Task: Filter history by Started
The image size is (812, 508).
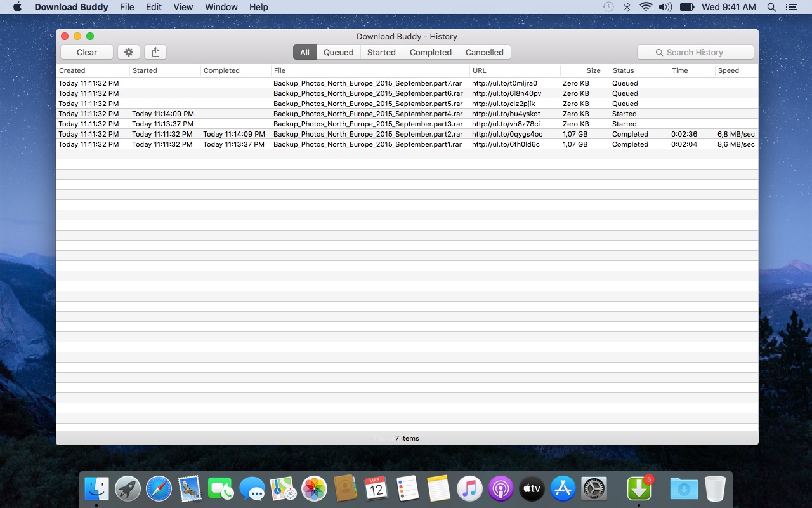Action: [381, 52]
